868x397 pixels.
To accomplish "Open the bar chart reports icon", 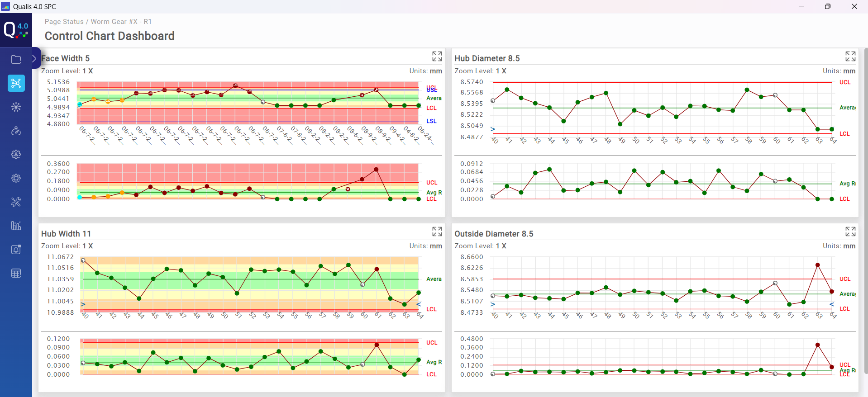I will click(x=16, y=226).
